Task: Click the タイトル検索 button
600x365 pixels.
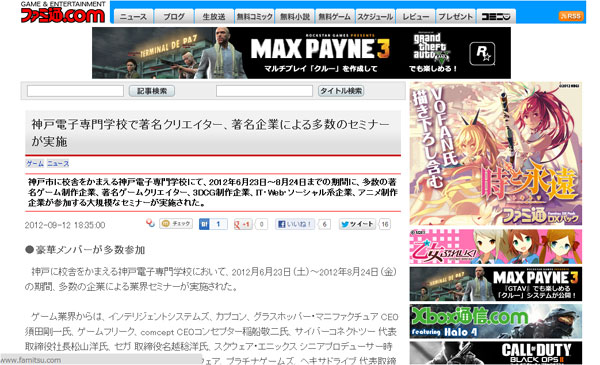Action: coord(341,91)
